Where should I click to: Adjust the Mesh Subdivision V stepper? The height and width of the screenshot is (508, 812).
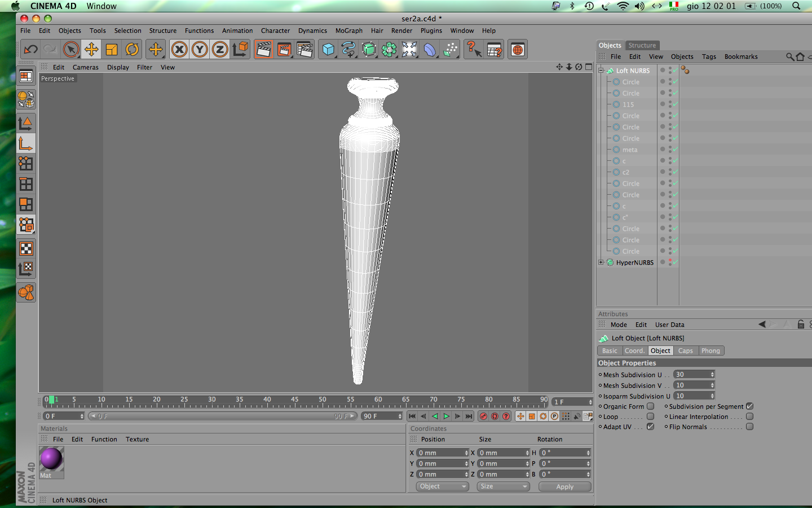[x=712, y=386]
